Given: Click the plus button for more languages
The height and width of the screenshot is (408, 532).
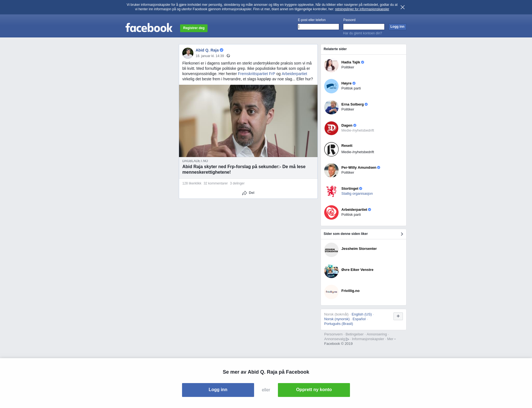Looking at the screenshot, I should pyautogui.click(x=398, y=316).
